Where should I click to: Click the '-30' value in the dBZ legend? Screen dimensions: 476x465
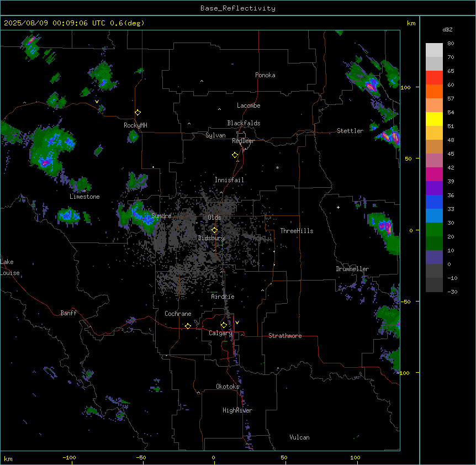click(452, 292)
